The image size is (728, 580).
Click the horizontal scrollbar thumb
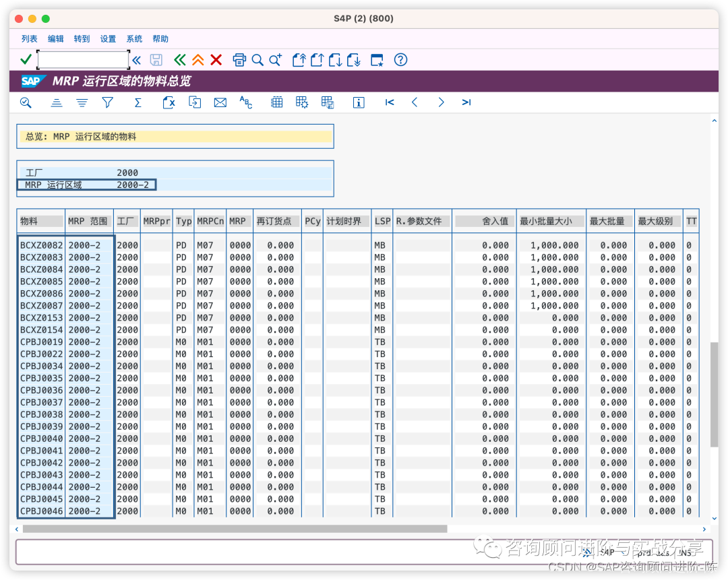(x=235, y=529)
